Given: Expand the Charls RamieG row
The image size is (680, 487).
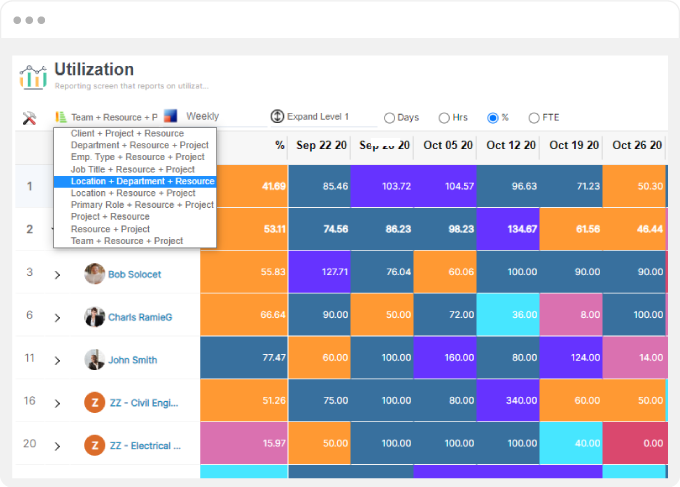Looking at the screenshot, I should pos(57,317).
